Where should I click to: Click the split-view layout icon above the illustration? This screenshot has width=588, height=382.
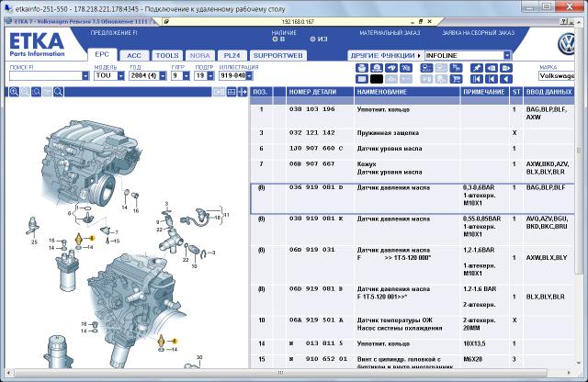pos(232,92)
